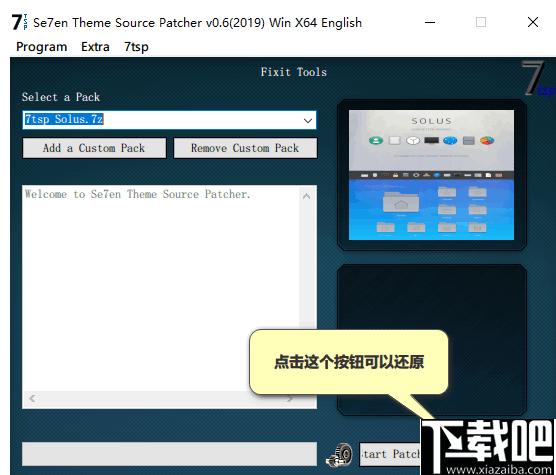Click Remove Custom Pack button
Image resolution: width=556 pixels, height=475 pixels.
click(245, 148)
